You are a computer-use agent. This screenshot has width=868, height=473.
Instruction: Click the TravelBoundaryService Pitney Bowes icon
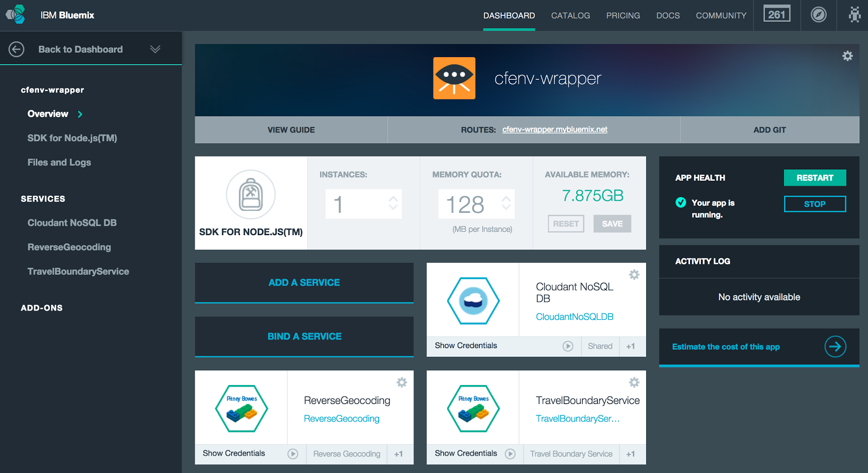[x=473, y=408]
